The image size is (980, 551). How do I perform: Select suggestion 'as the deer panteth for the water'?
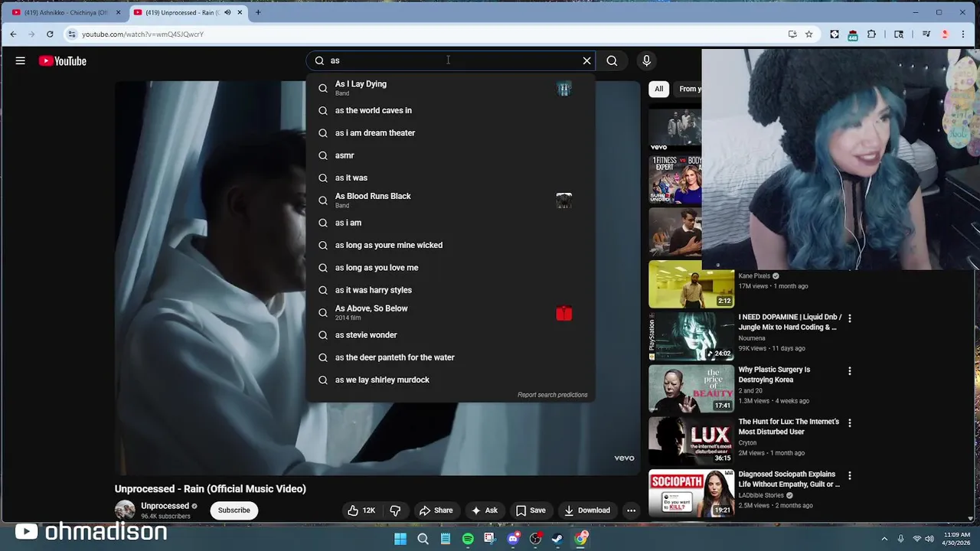(450, 357)
